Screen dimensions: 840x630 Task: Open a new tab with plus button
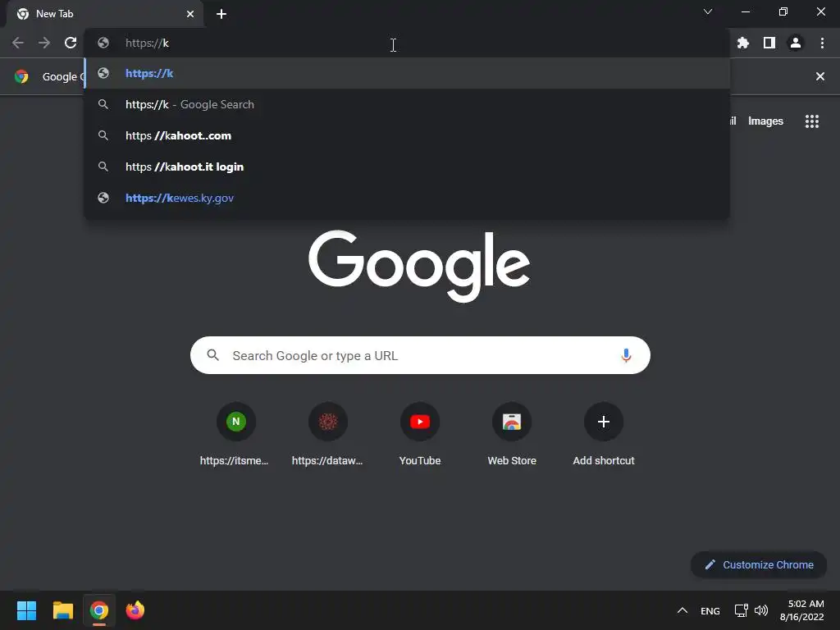coord(221,14)
